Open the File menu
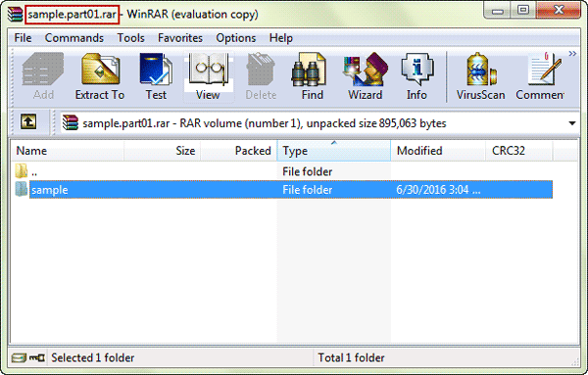The image size is (588, 375). [x=23, y=38]
